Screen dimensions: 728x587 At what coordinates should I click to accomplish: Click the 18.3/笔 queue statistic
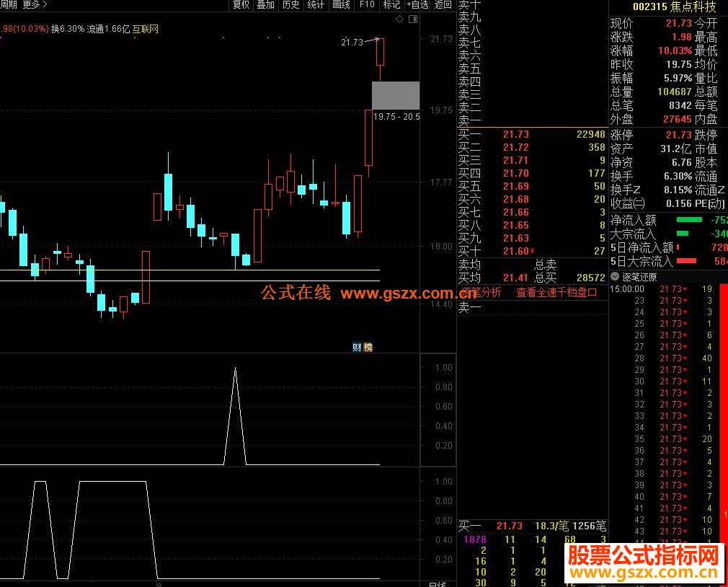click(551, 526)
